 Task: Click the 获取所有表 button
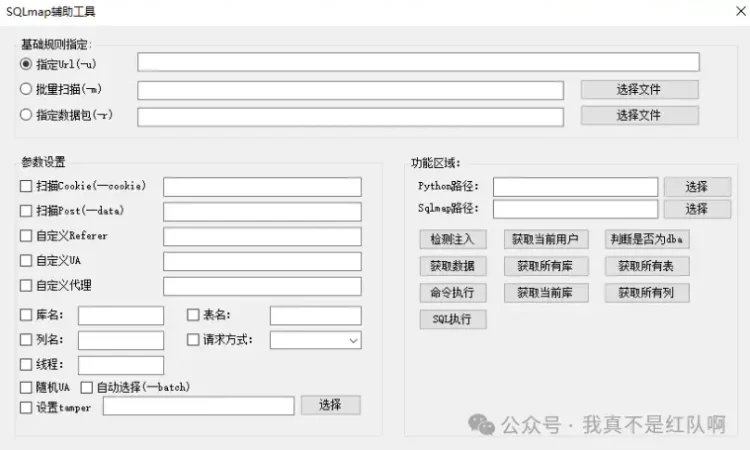(647, 266)
